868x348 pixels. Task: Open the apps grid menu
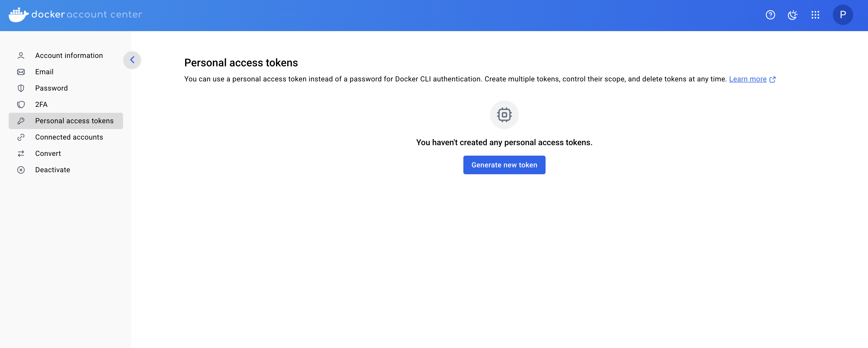[815, 15]
